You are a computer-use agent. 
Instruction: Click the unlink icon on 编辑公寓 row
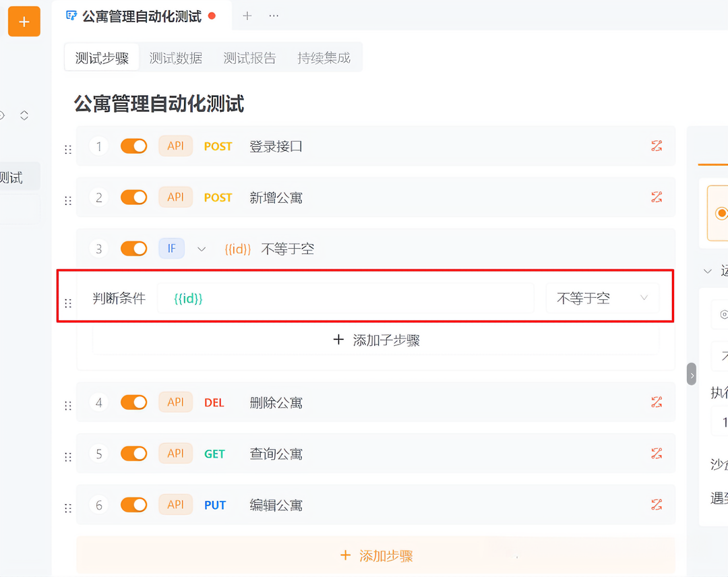(x=657, y=505)
